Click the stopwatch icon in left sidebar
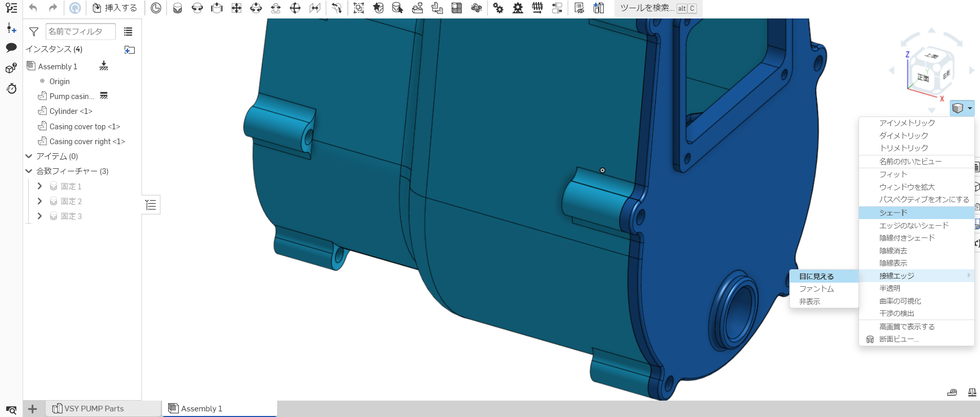The width and height of the screenshot is (980, 417). tap(11, 88)
